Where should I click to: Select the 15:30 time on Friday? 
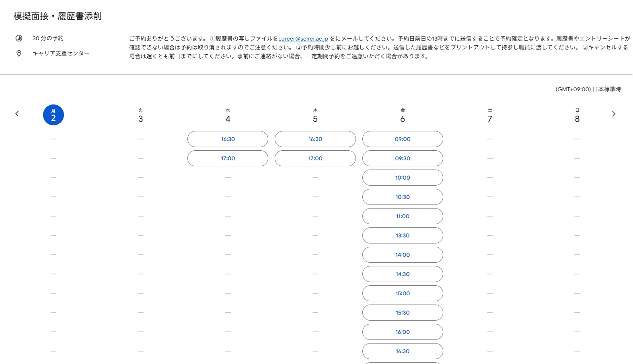pyautogui.click(x=403, y=313)
